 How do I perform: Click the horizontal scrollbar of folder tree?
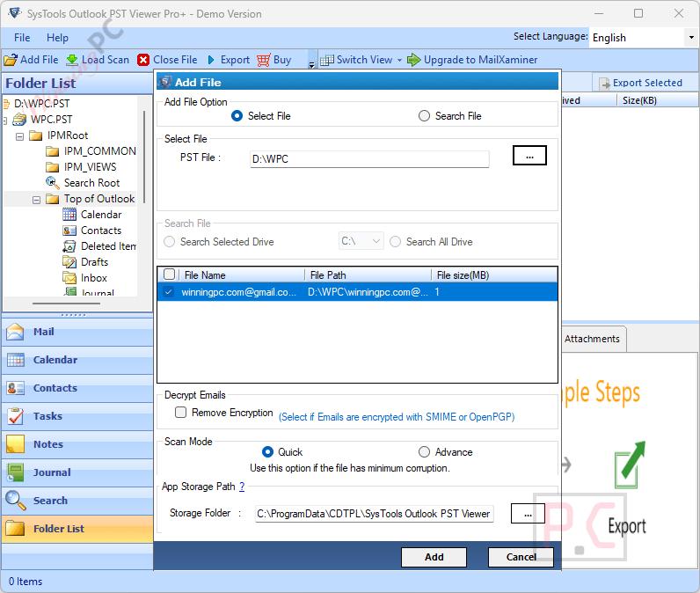(66, 304)
